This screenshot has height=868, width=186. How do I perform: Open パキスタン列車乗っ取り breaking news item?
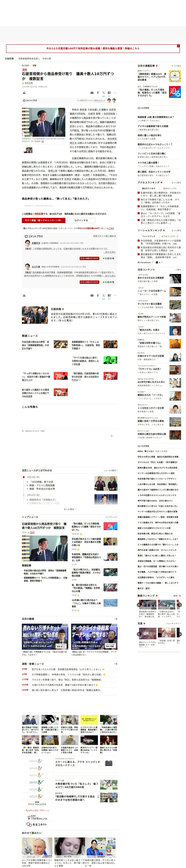click(66, 680)
